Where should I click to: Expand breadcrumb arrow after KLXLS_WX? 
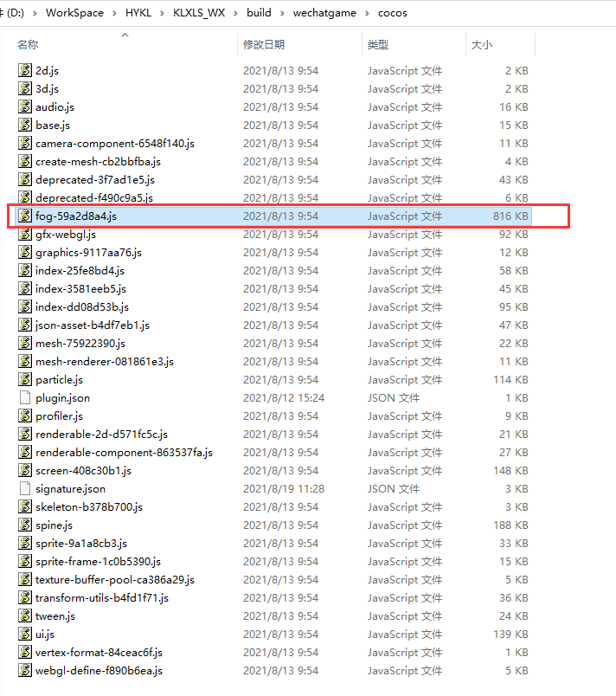pos(235,13)
